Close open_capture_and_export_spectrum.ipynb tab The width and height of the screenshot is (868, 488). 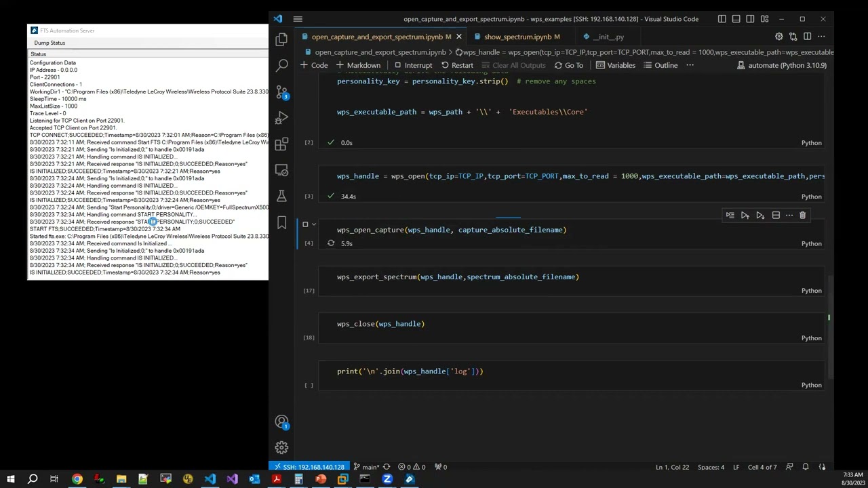458,37
